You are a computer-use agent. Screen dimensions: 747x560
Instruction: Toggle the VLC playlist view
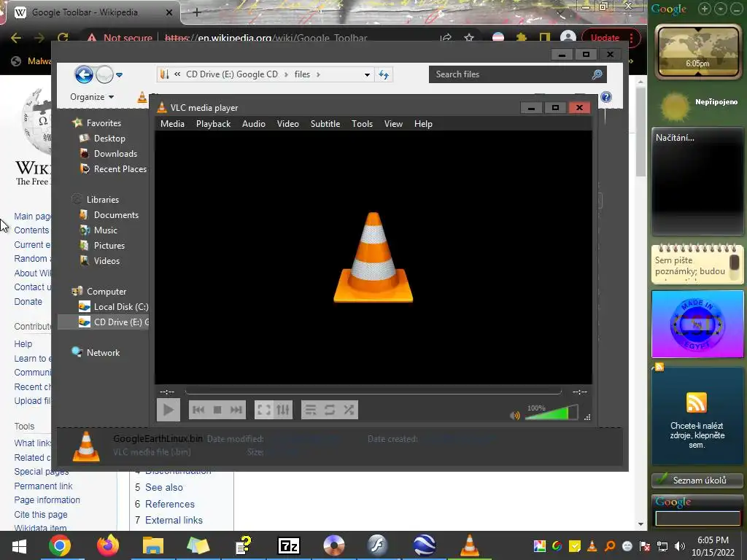tap(311, 410)
